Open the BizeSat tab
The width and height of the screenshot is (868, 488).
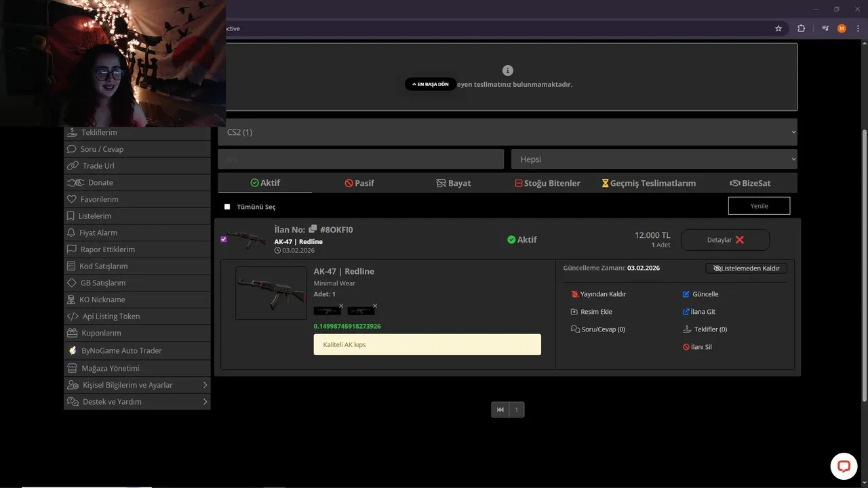tap(750, 183)
